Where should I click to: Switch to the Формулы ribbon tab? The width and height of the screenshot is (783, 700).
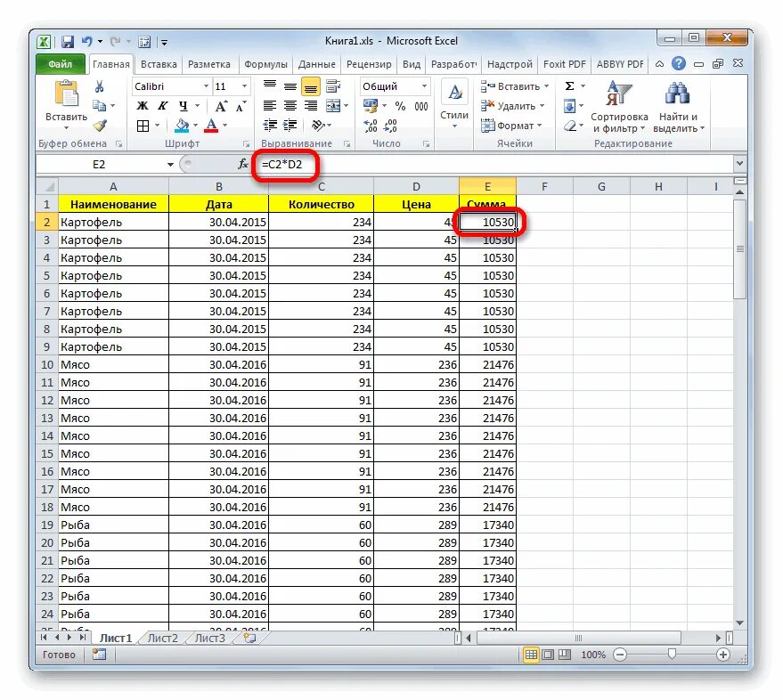pos(265,64)
